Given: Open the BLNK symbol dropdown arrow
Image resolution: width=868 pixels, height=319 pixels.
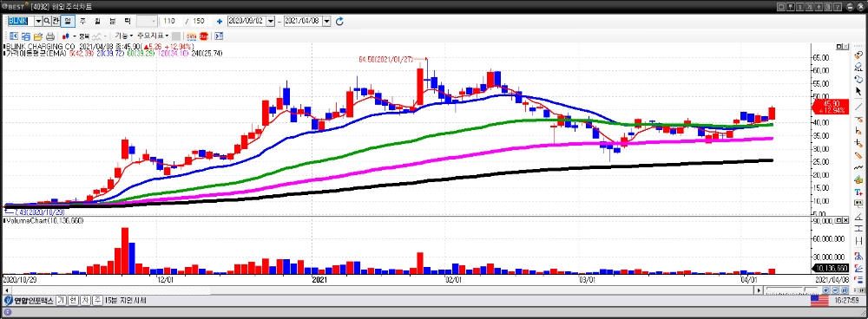Looking at the screenshot, I should click(x=38, y=21).
